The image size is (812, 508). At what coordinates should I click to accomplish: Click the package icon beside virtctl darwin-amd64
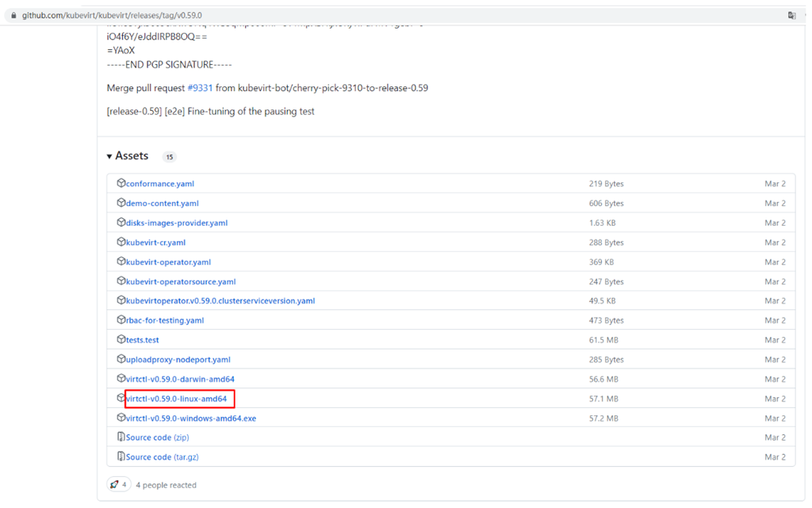(121, 378)
